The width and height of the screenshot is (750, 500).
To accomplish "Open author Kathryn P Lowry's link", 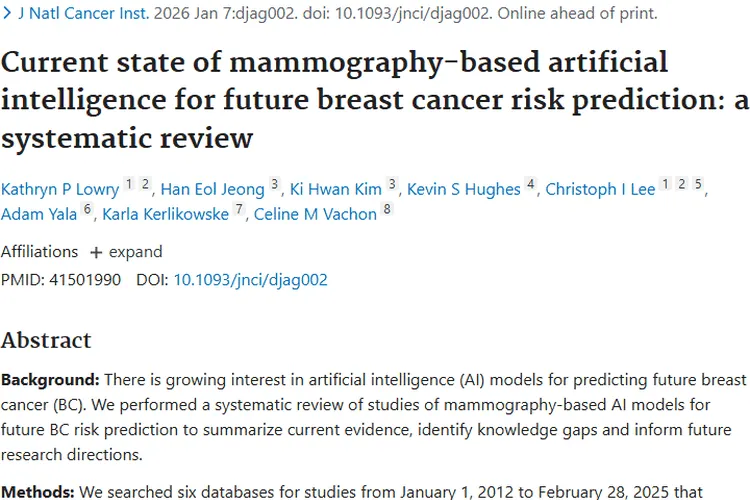I will [60, 189].
